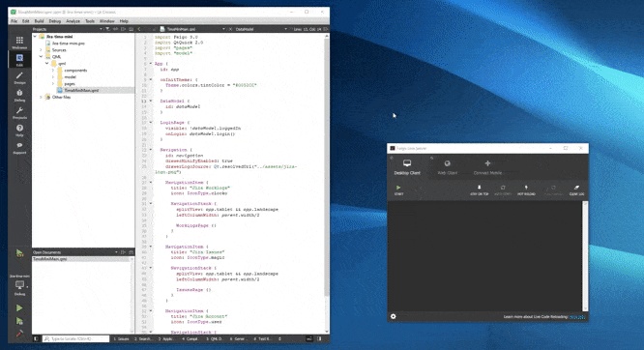
Task: Open Help mode question mark icon
Action: (19, 131)
